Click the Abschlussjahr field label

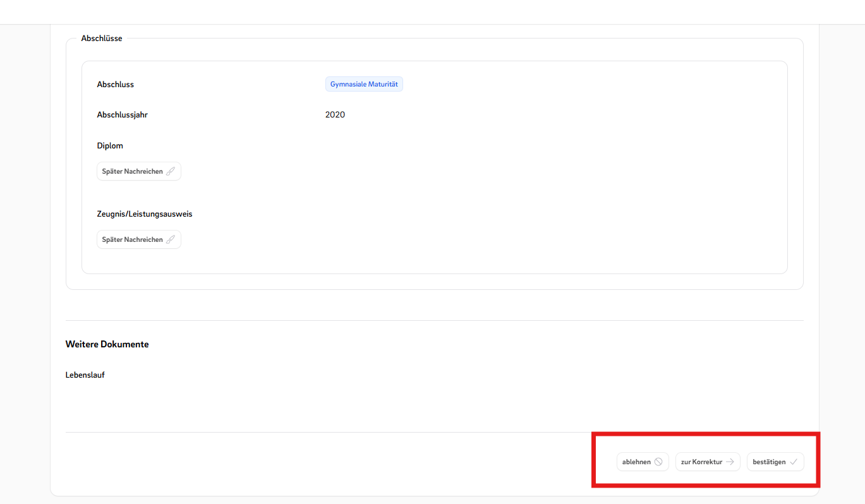(x=122, y=115)
